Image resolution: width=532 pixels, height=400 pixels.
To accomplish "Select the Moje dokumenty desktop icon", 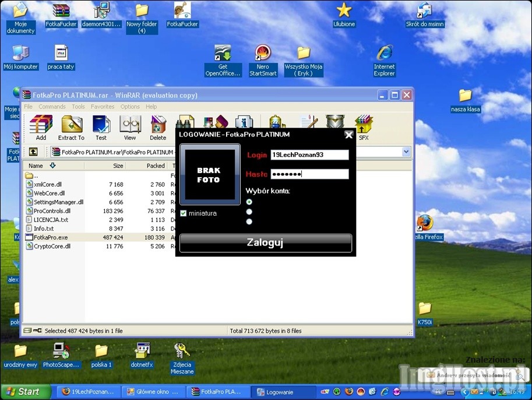I will coord(21,17).
